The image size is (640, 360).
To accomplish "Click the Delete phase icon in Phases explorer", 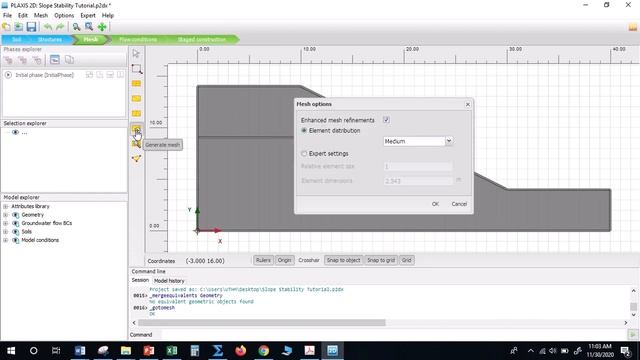I will coord(37,60).
